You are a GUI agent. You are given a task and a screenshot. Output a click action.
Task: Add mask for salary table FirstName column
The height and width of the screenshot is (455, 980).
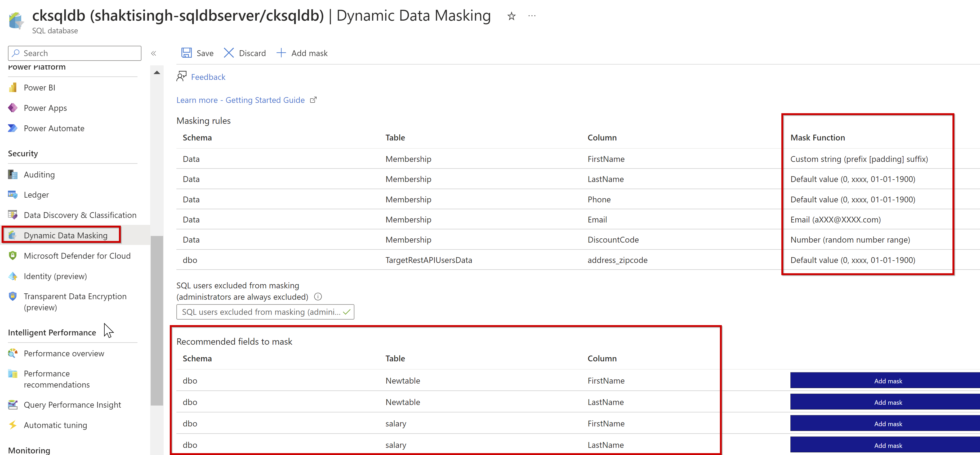click(888, 424)
